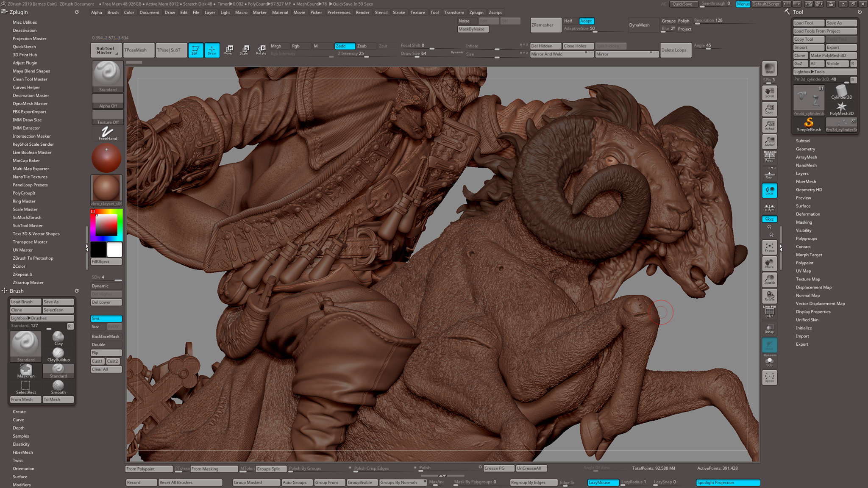Select the Clay brush
This screenshot has height=488, width=868.
[x=58, y=338]
